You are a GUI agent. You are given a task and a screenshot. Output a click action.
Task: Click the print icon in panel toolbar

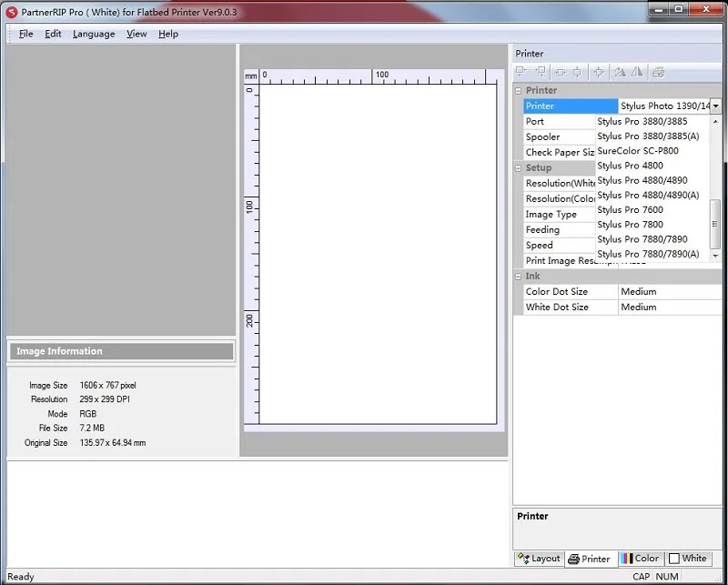[x=658, y=72]
